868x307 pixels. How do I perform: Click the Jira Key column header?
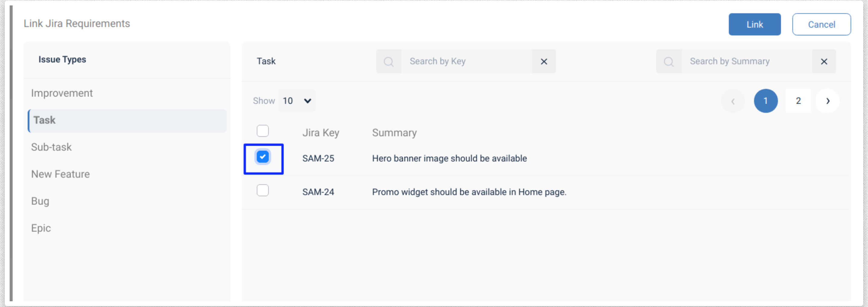pyautogui.click(x=320, y=133)
